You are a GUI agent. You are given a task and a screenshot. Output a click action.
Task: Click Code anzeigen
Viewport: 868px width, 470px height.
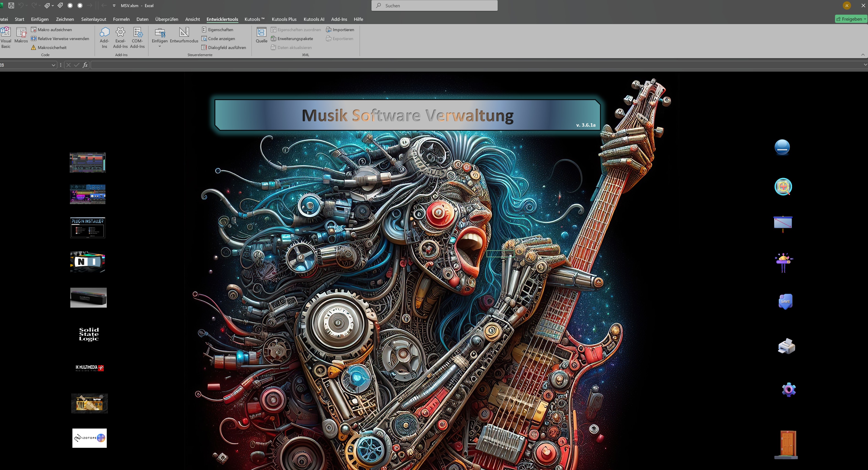[x=218, y=39]
